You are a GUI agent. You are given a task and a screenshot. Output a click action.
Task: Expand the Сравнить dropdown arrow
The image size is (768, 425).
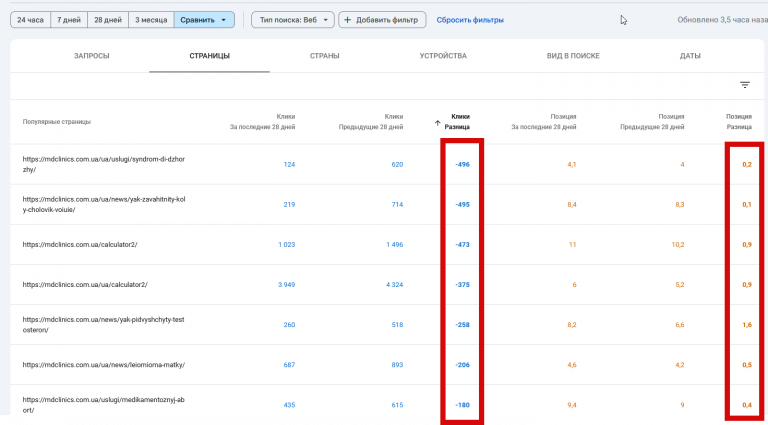point(223,20)
